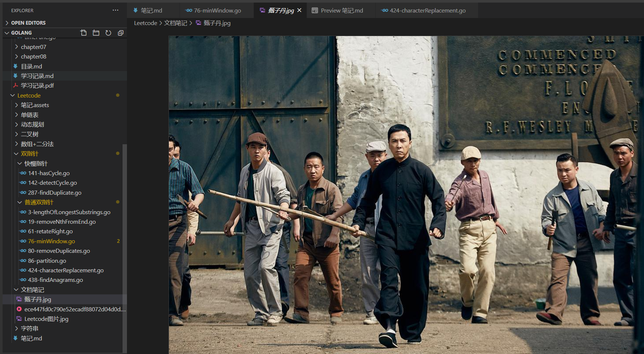This screenshot has height=354, width=644.
Task: Click the problems count 2 beside 76-minWindow.go
Action: coord(118,241)
